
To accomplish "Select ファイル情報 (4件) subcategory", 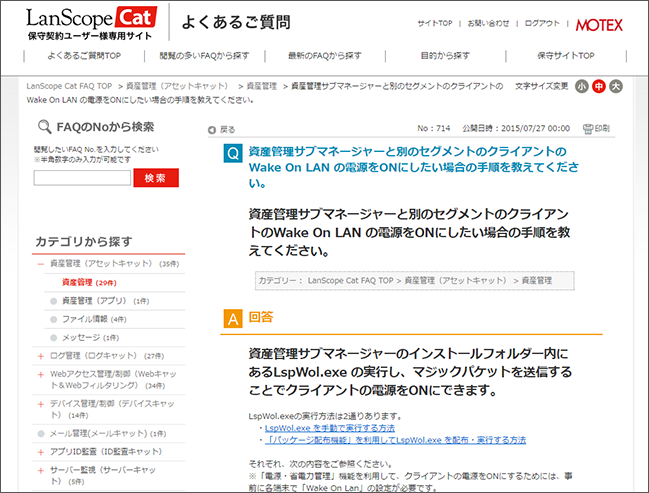I will pos(94,319).
